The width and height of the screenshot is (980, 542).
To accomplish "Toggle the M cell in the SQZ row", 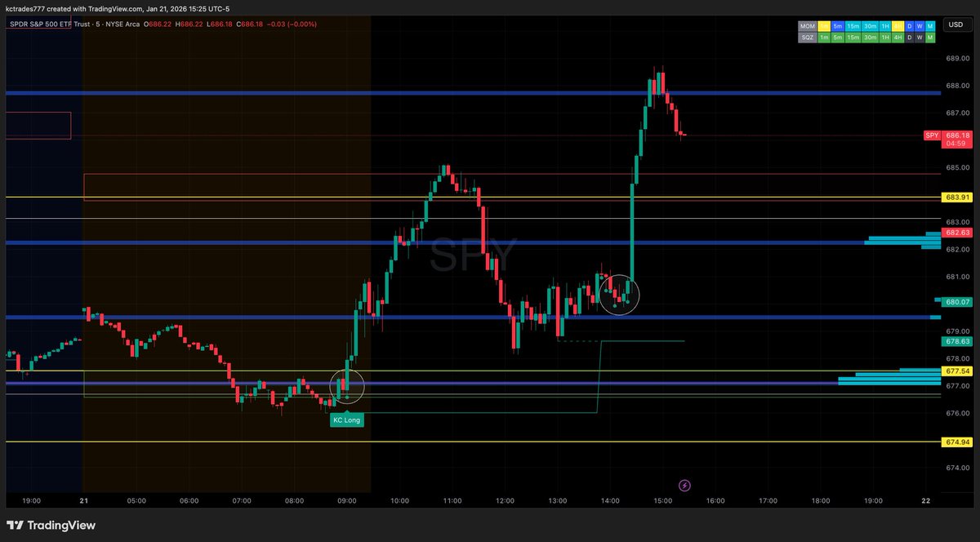I will 930,37.
